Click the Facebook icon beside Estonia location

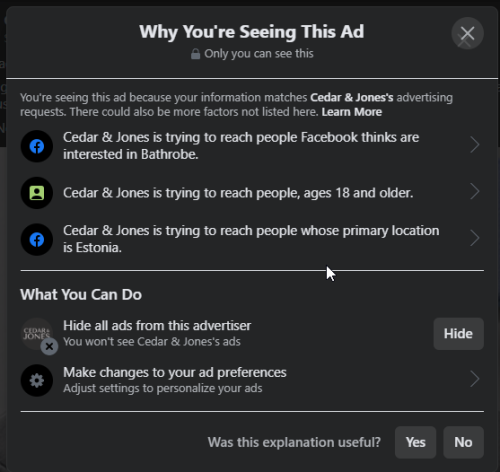click(37, 239)
